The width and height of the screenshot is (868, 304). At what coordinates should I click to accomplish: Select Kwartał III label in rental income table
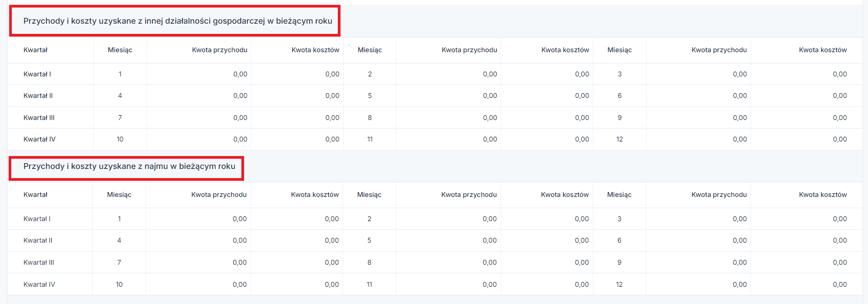click(39, 263)
